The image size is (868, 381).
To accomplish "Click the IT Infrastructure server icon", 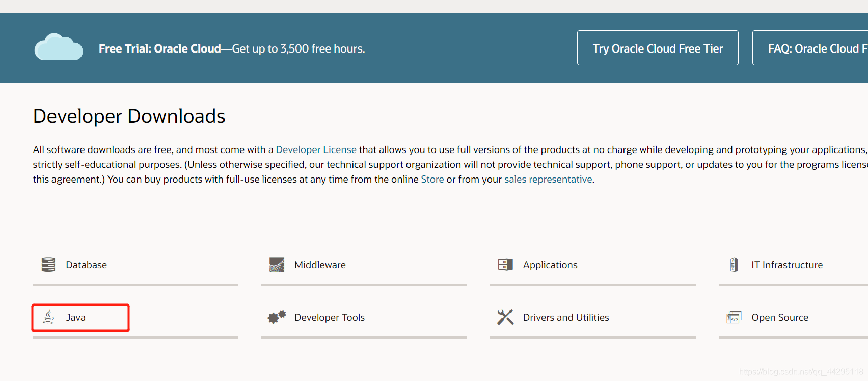I will click(734, 265).
